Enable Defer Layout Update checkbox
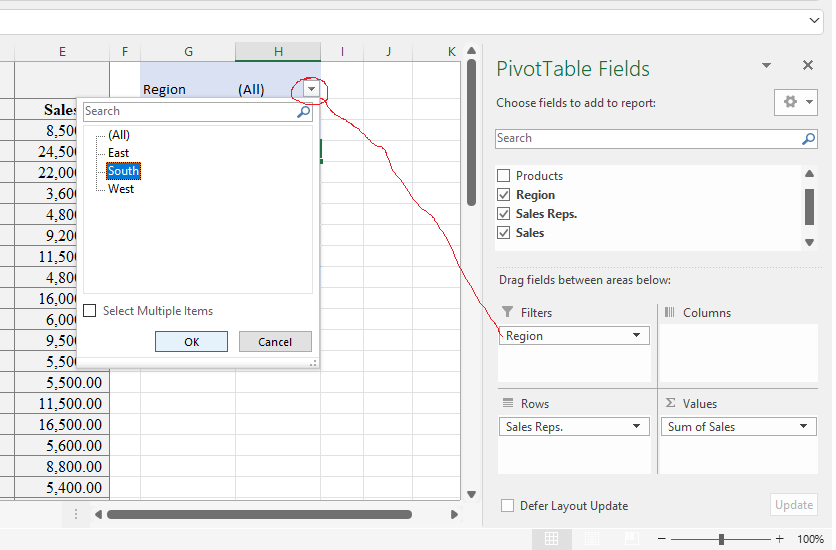The width and height of the screenshot is (836, 550). 507,505
